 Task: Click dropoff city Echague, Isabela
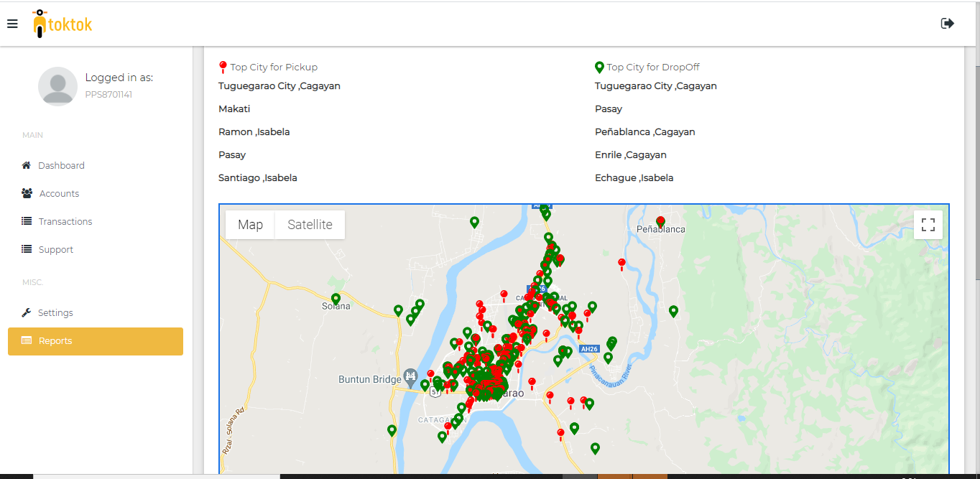tap(634, 178)
